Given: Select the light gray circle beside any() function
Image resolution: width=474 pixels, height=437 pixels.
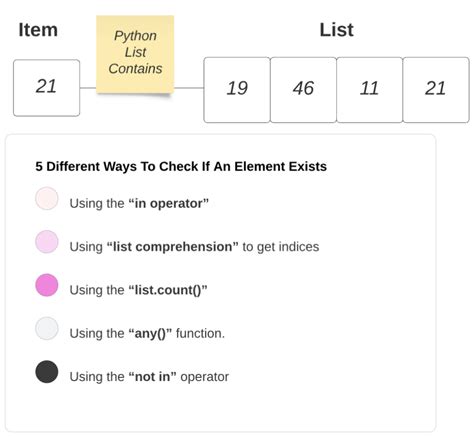Looking at the screenshot, I should tap(47, 328).
